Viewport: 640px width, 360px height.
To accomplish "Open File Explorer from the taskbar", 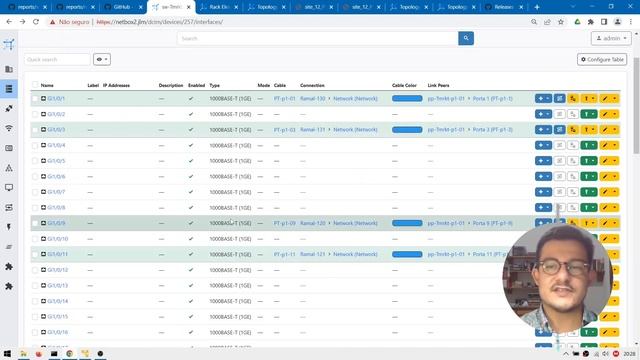I will [x=23, y=353].
